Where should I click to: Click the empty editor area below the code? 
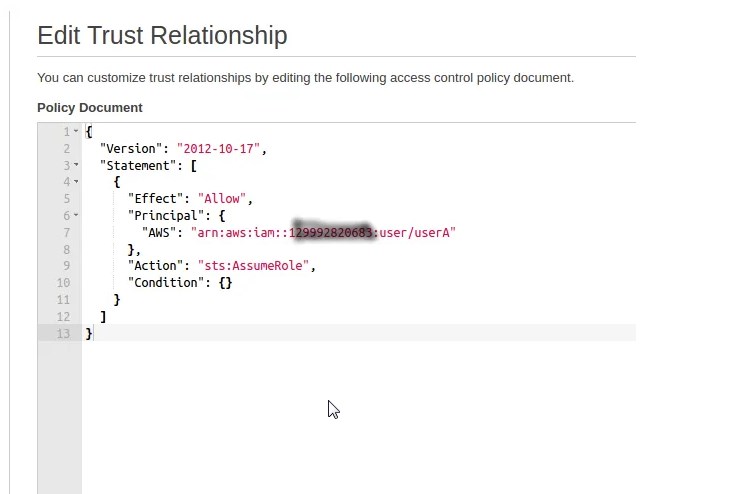pyautogui.click(x=350, y=420)
